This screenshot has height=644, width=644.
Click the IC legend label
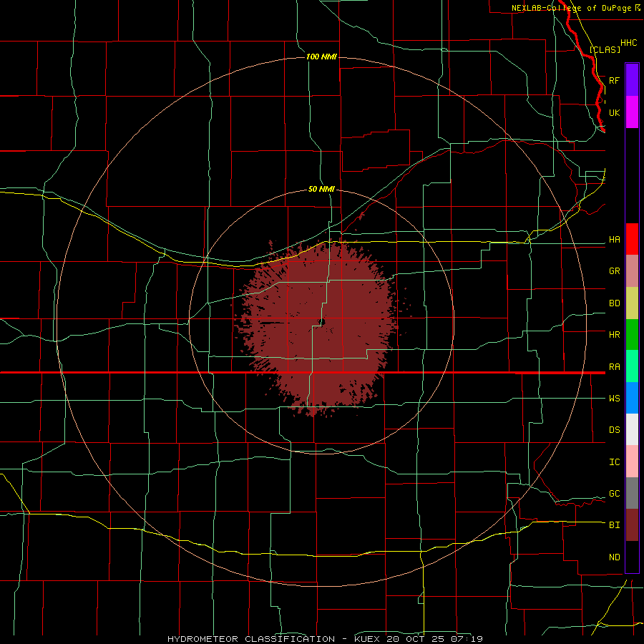point(614,462)
